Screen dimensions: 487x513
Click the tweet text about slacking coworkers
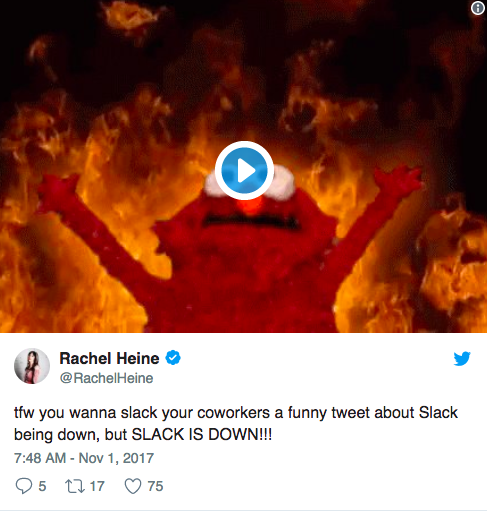236,423
